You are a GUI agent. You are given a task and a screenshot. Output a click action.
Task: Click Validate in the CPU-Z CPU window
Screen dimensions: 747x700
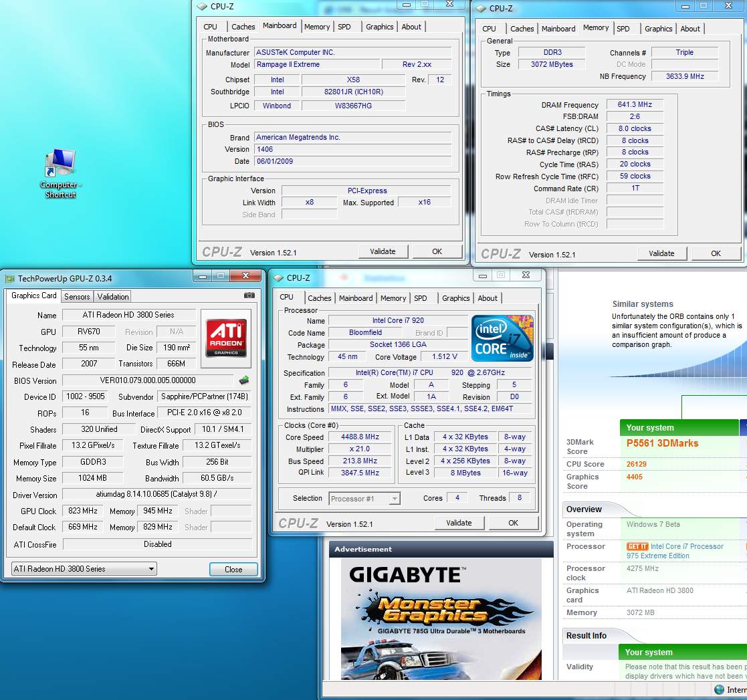pyautogui.click(x=459, y=523)
